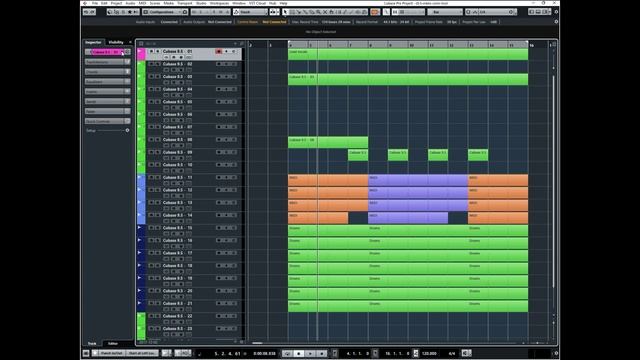Image resolution: width=640 pixels, height=360 pixels.
Task: Switch to the Editor tab at bottom
Action: (113, 344)
